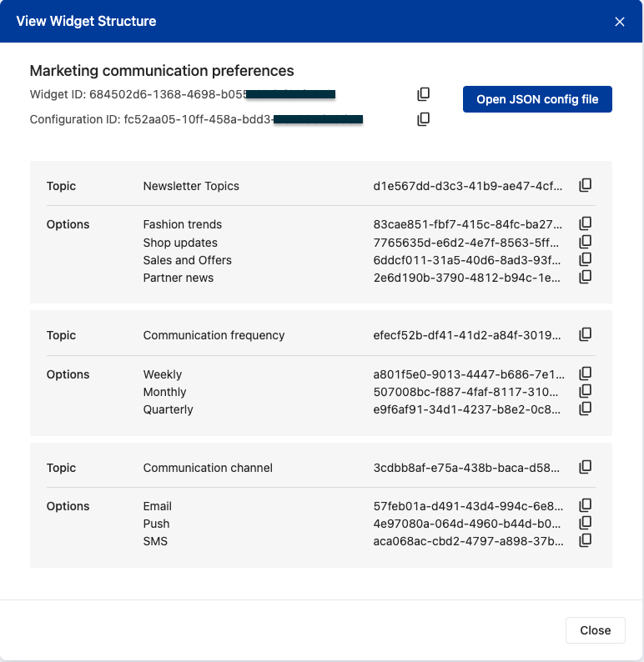Click the Marketing communication preferences heading
644x662 pixels.
click(x=162, y=71)
